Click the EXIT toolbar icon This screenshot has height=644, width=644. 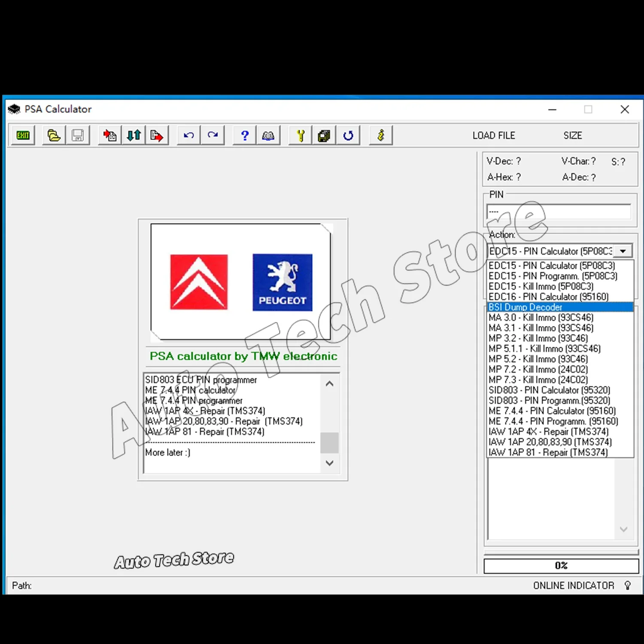point(22,135)
